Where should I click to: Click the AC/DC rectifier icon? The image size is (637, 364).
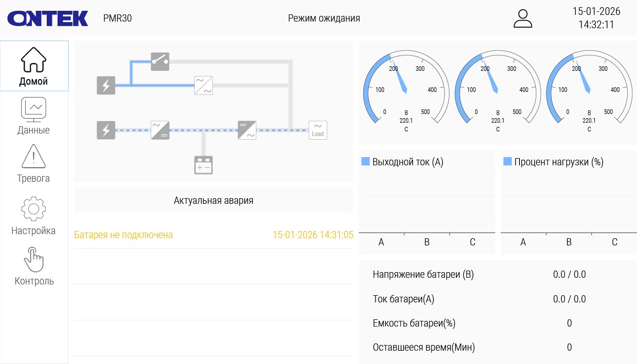tap(160, 130)
